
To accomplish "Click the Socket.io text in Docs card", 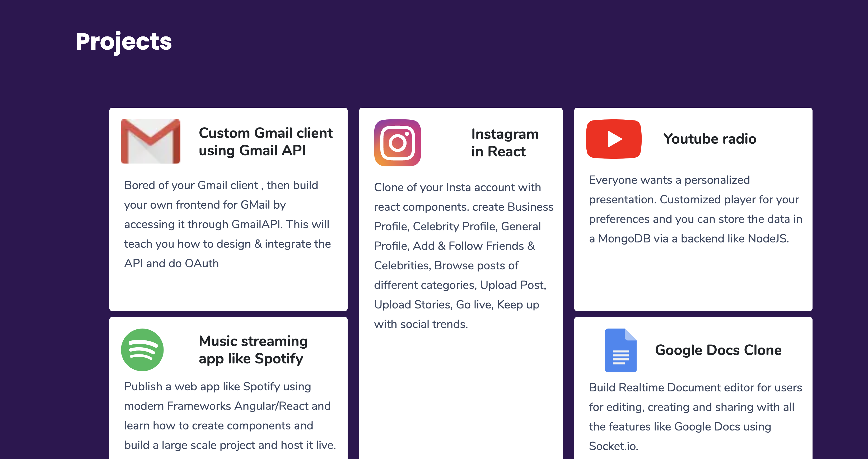I will click(x=613, y=446).
